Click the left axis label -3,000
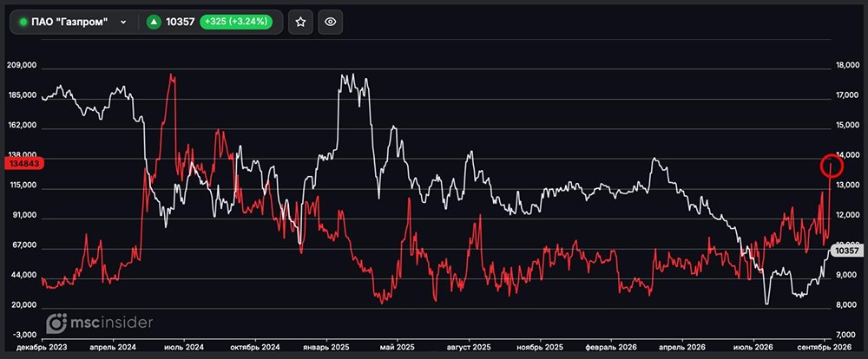The height and width of the screenshot is (359, 868). (23, 336)
